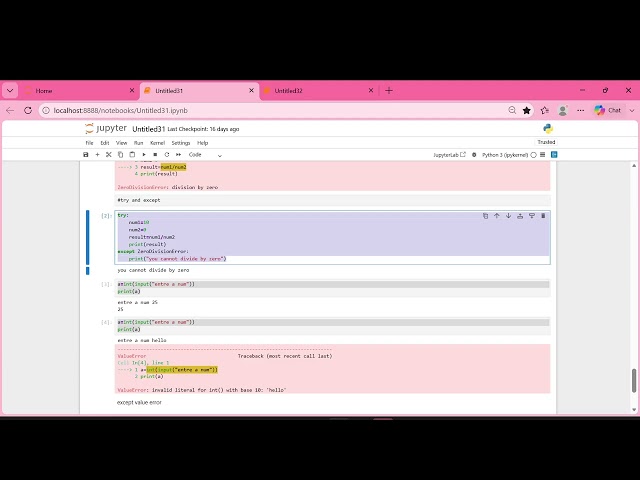640x480 pixels.
Task: Move the active cell up
Action: 497,216
